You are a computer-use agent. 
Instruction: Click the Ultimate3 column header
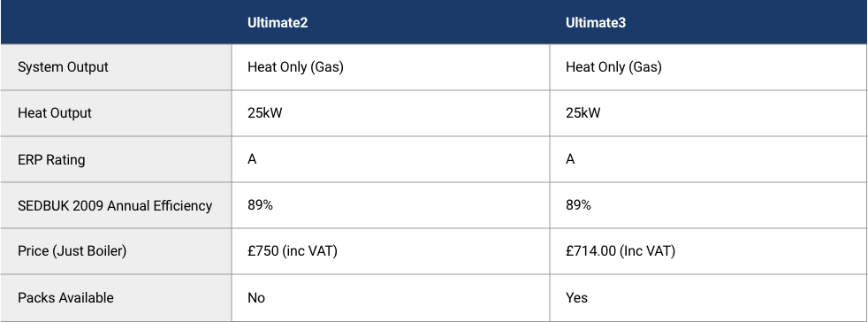pos(596,23)
